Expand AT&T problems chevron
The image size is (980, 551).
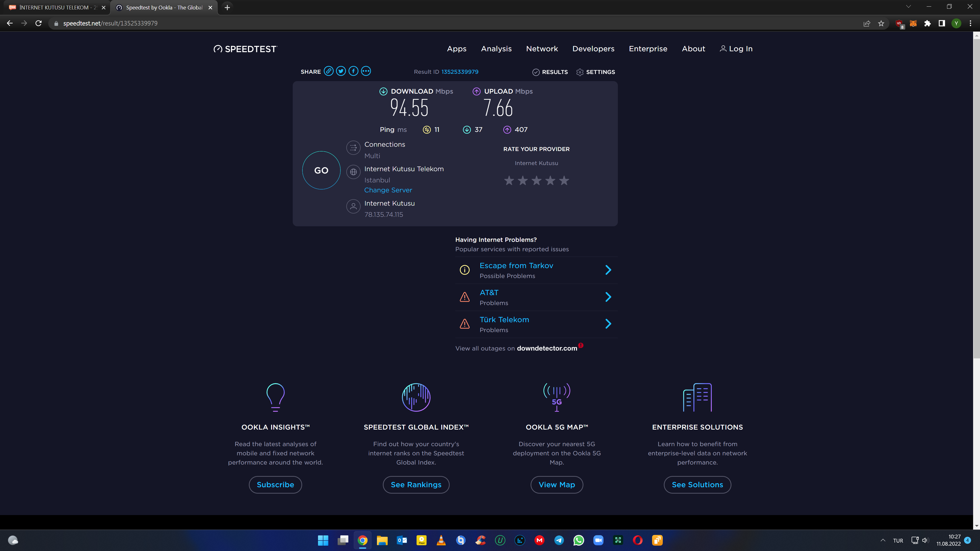point(608,297)
